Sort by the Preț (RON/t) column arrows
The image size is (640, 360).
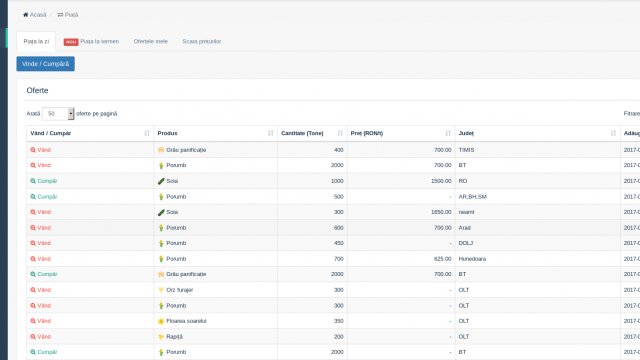pyautogui.click(x=448, y=133)
